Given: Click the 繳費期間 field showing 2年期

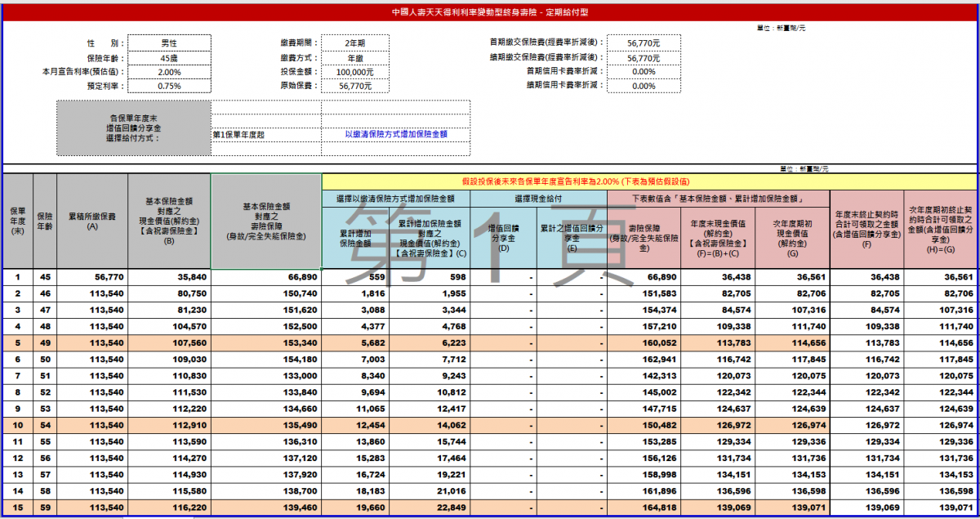Looking at the screenshot, I should tap(354, 43).
